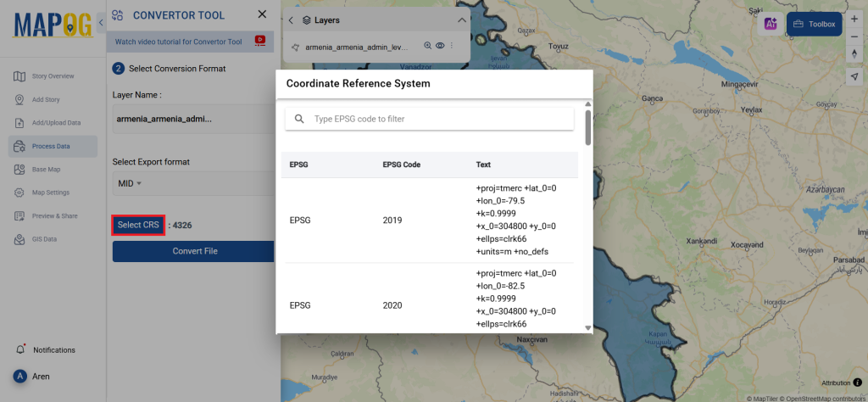
Task: Click the map zoom in plus icon
Action: click(x=854, y=19)
